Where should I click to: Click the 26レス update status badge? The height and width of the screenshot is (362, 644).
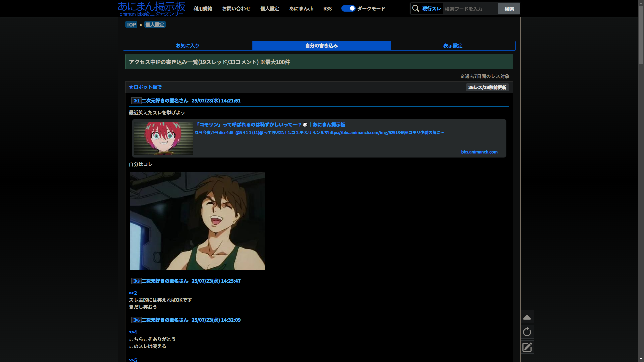(x=487, y=87)
